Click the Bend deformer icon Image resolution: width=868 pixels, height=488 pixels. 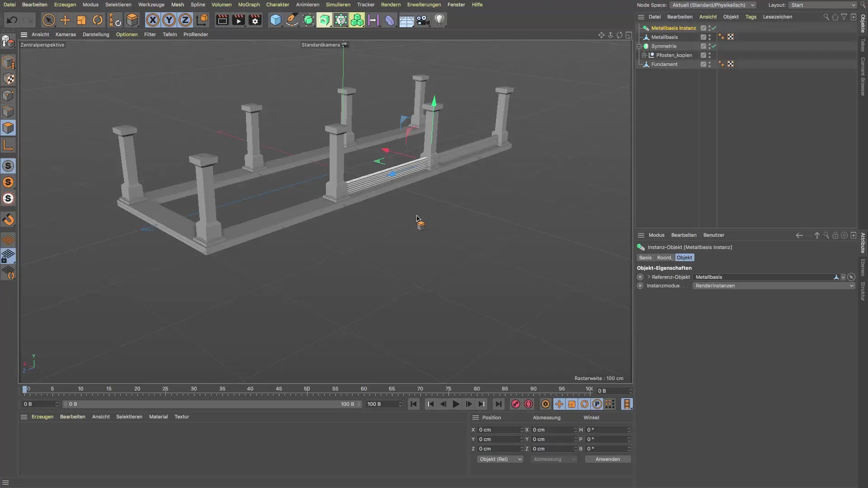point(390,20)
